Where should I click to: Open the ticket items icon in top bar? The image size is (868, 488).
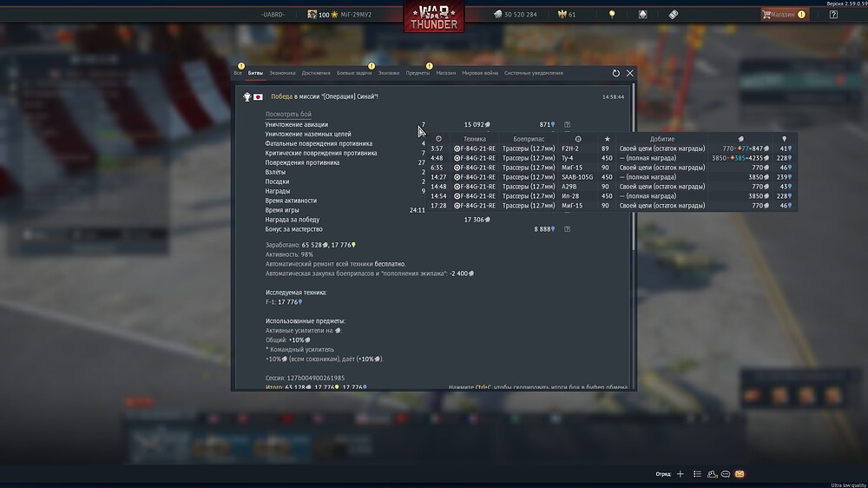[x=674, y=15]
